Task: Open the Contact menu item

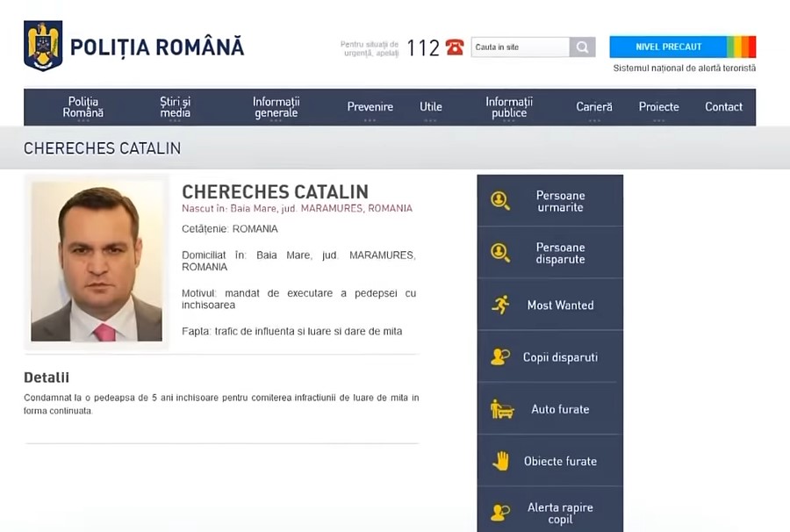Action: [723, 107]
